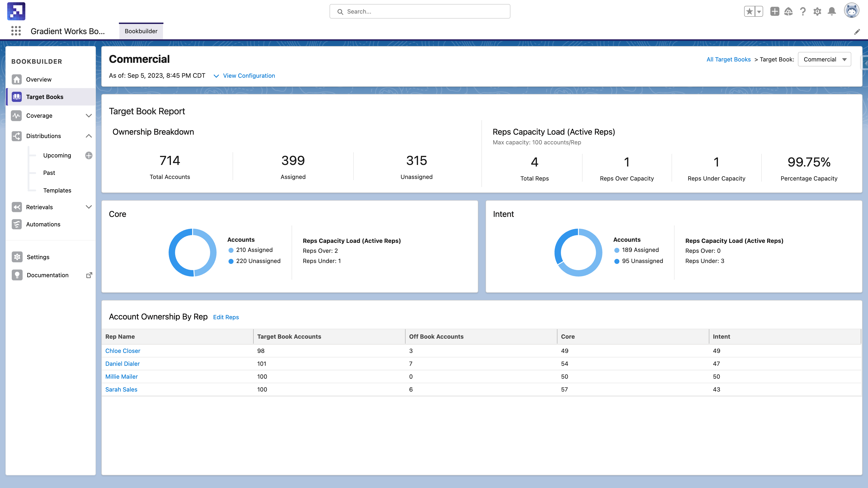Click the Settings gear icon in sidebar

[17, 257]
